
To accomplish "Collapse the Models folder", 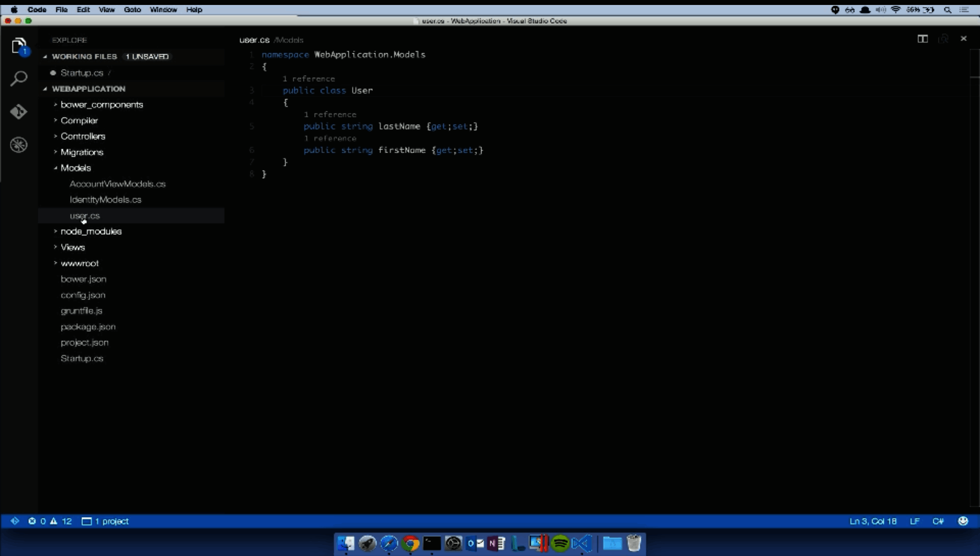I will tap(76, 168).
